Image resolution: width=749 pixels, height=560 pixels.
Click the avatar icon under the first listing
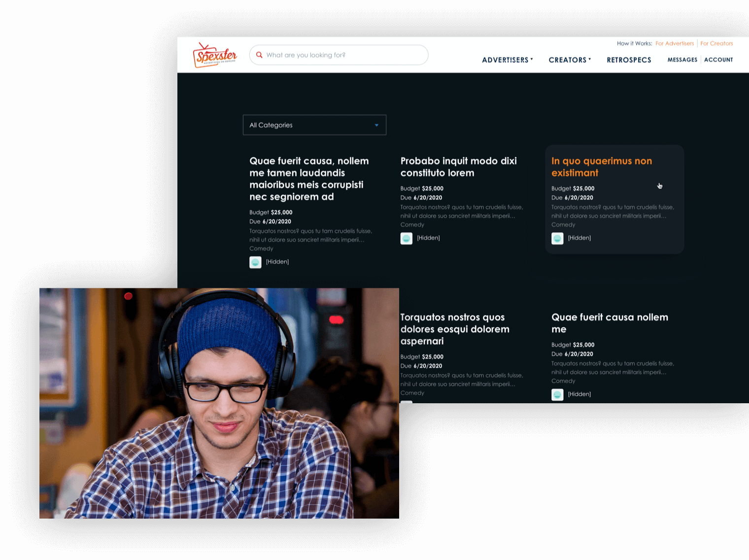click(255, 262)
